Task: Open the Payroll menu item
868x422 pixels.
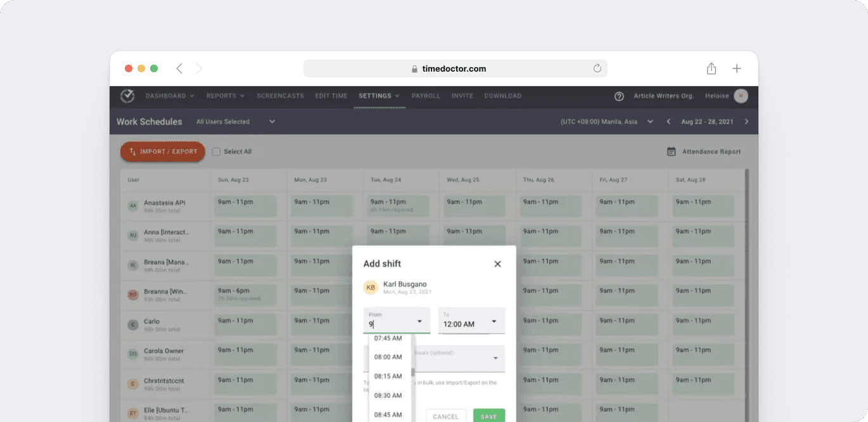Action: click(426, 96)
